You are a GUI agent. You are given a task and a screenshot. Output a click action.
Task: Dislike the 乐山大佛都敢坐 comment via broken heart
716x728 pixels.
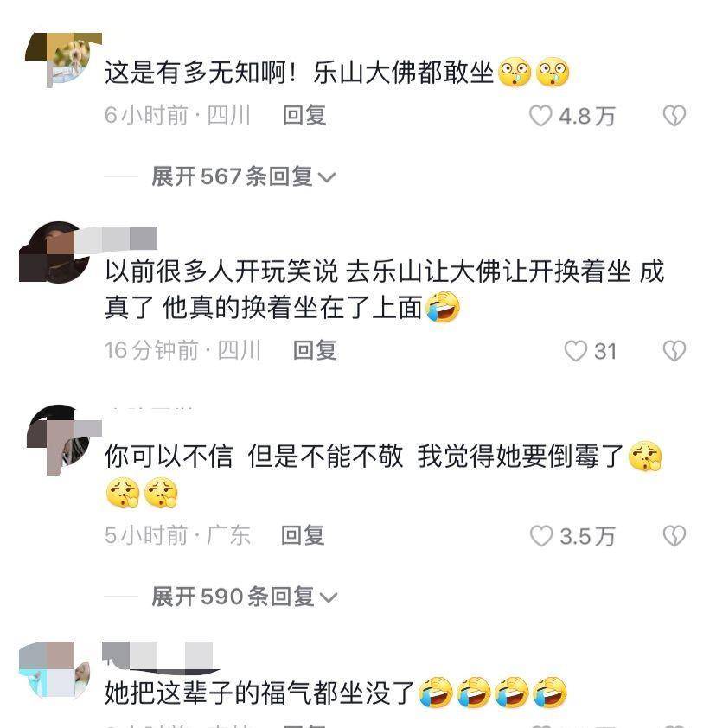pyautogui.click(x=674, y=116)
